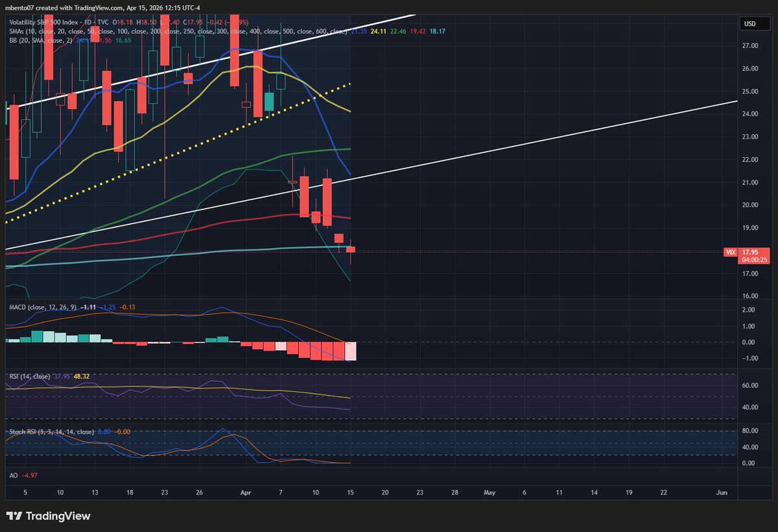Click the RSI (14, close) legend
The width and height of the screenshot is (778, 532).
30,375
